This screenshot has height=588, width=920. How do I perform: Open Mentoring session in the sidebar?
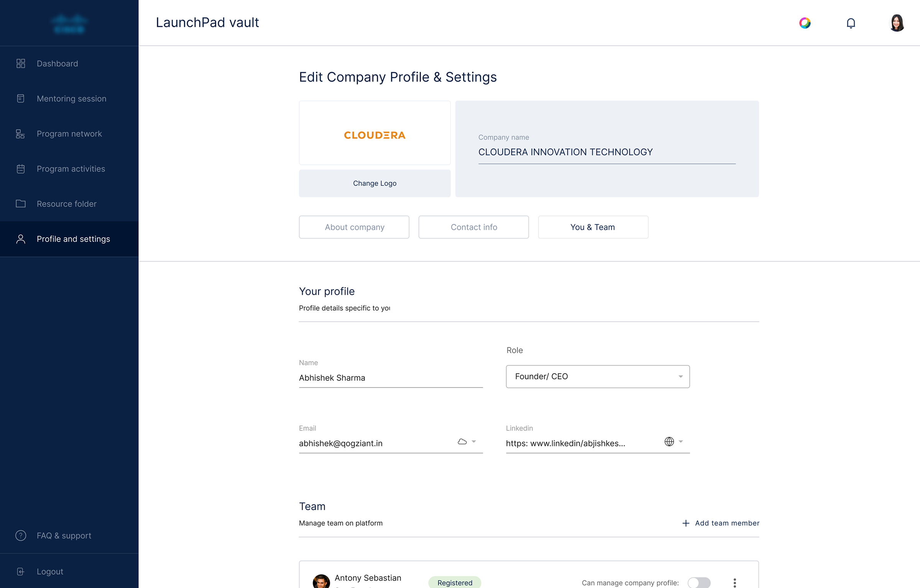pos(69,99)
